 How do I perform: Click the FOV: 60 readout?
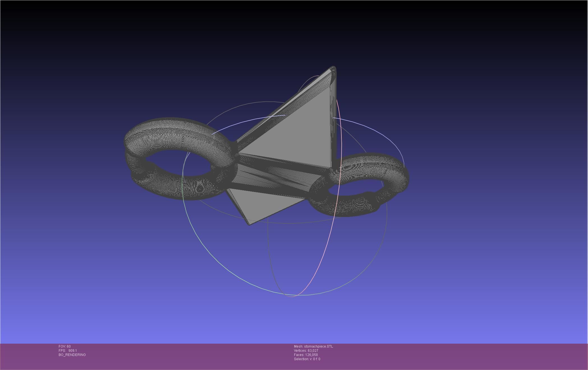point(65,346)
